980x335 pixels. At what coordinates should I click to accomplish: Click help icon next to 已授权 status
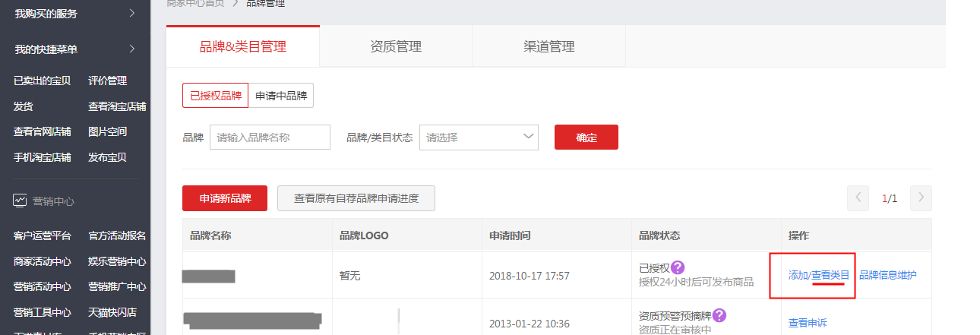[x=678, y=267]
